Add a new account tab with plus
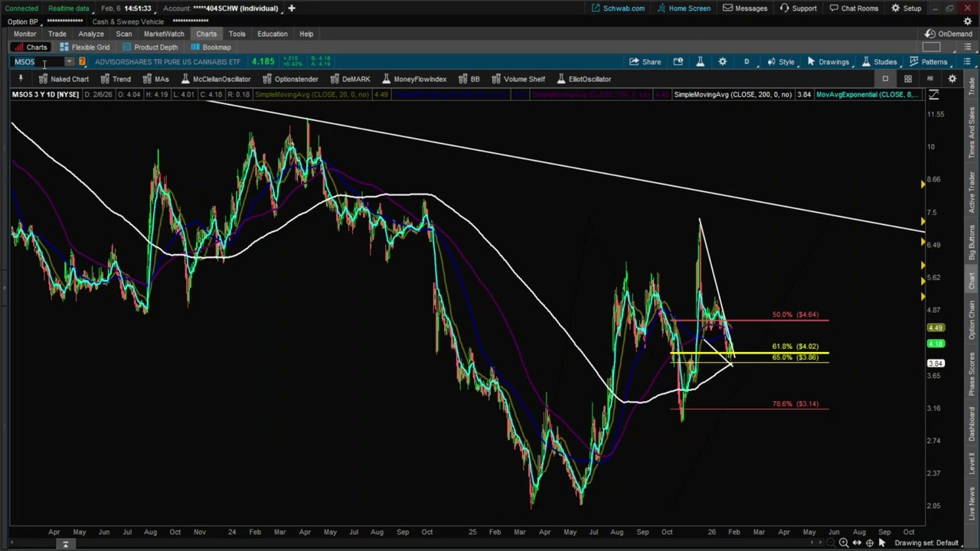 point(291,8)
